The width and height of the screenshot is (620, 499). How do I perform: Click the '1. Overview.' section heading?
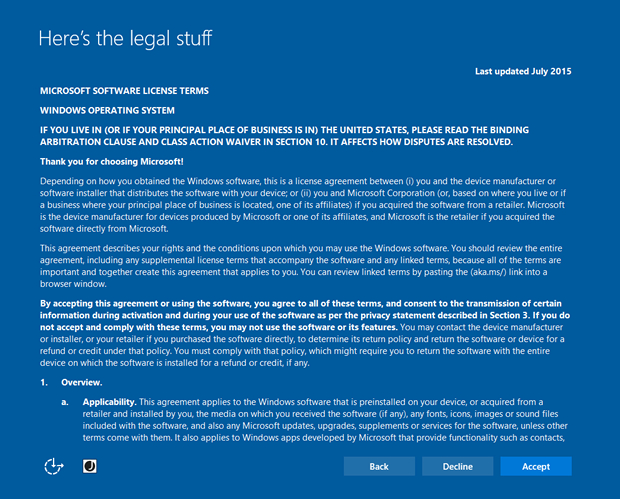point(71,382)
